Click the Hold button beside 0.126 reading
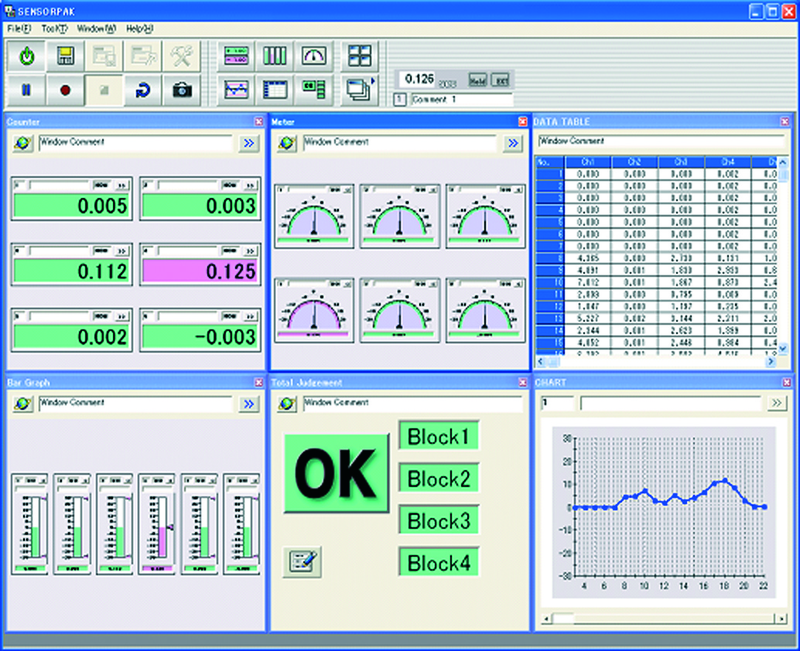Screen dimensions: 800x651 pyautogui.click(x=478, y=79)
